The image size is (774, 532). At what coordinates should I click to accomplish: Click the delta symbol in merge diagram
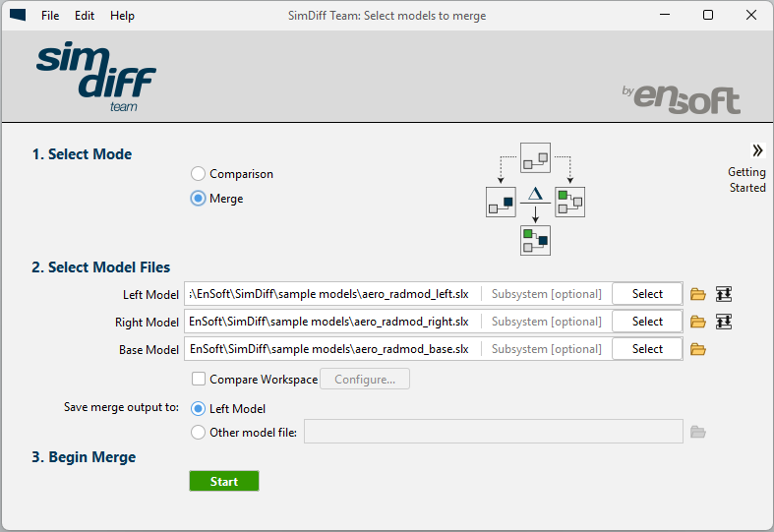coord(535,194)
